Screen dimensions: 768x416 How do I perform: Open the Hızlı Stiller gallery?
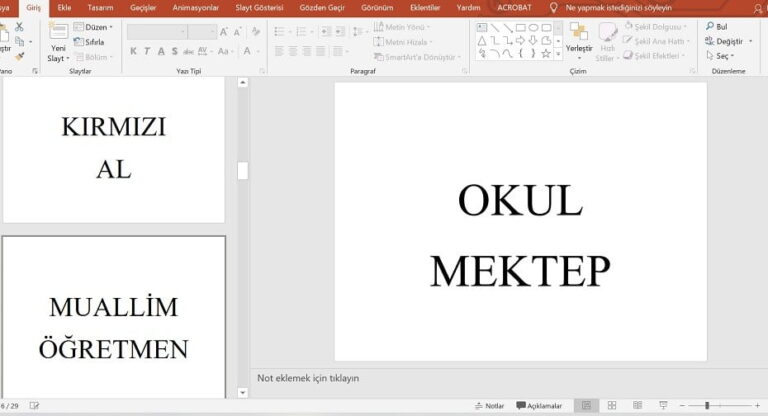coord(607,42)
